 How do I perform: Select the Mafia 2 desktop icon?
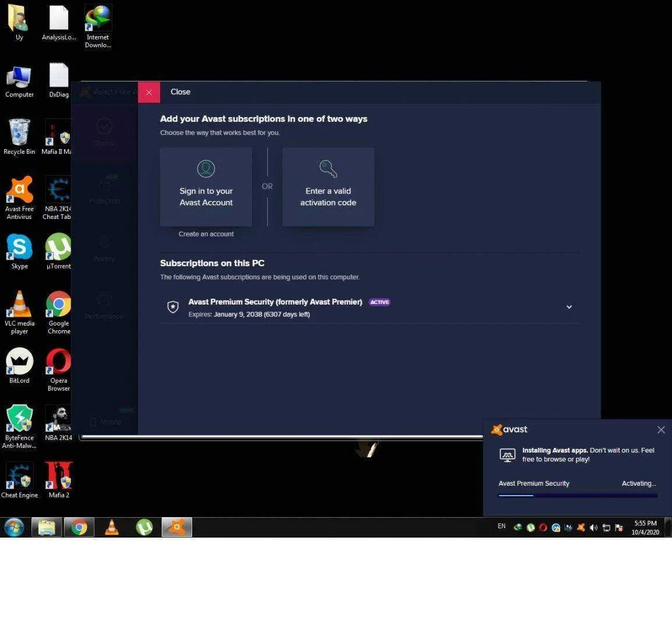point(59,480)
